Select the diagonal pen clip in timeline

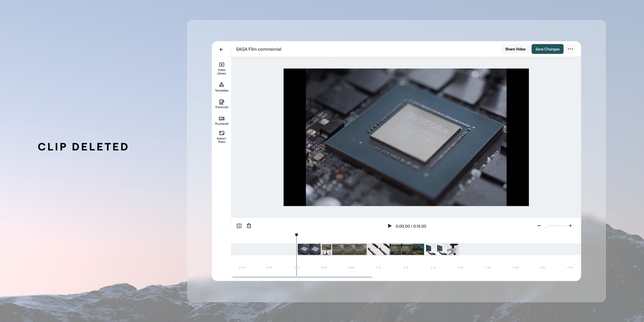tap(378, 249)
